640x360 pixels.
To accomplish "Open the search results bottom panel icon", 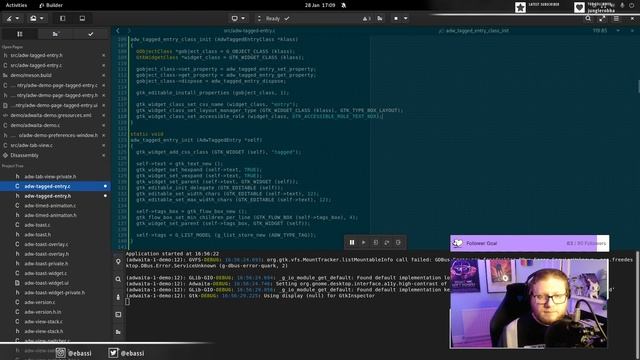I will coord(118,279).
